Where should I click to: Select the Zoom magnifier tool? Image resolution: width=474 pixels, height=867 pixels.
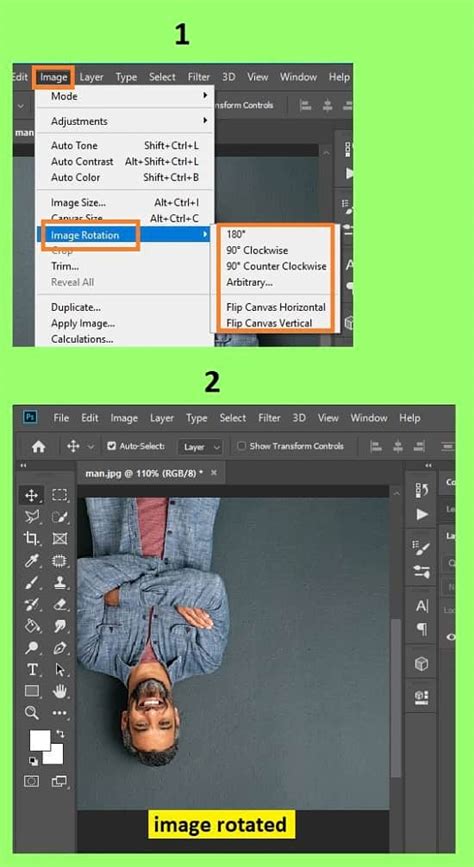point(32,713)
